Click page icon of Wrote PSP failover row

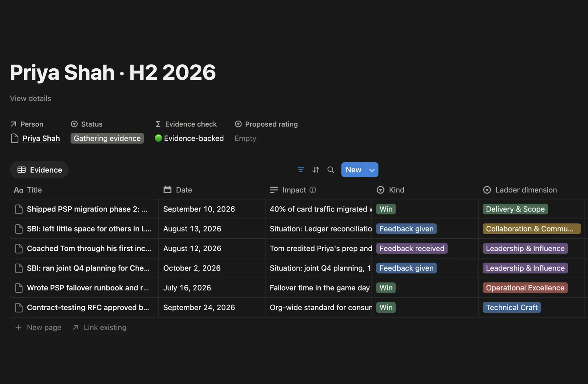19,288
